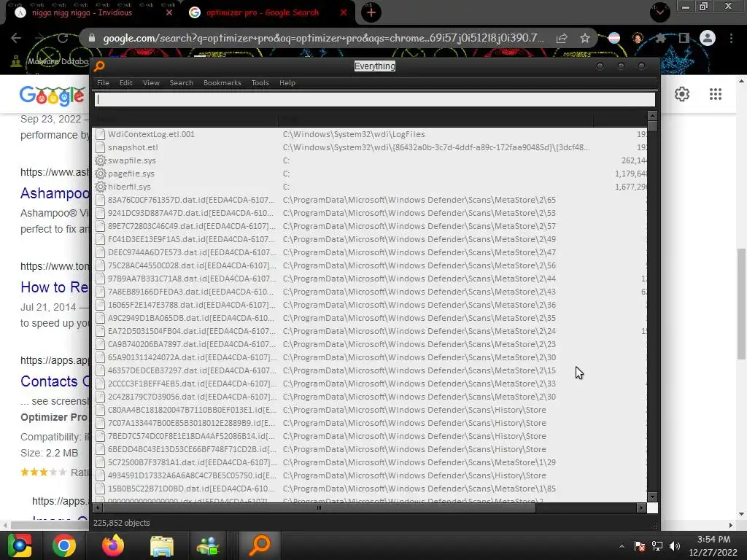The image size is (747, 560).
Task: Click the horizontal scrollbar thumb in Everything
Action: (318, 507)
